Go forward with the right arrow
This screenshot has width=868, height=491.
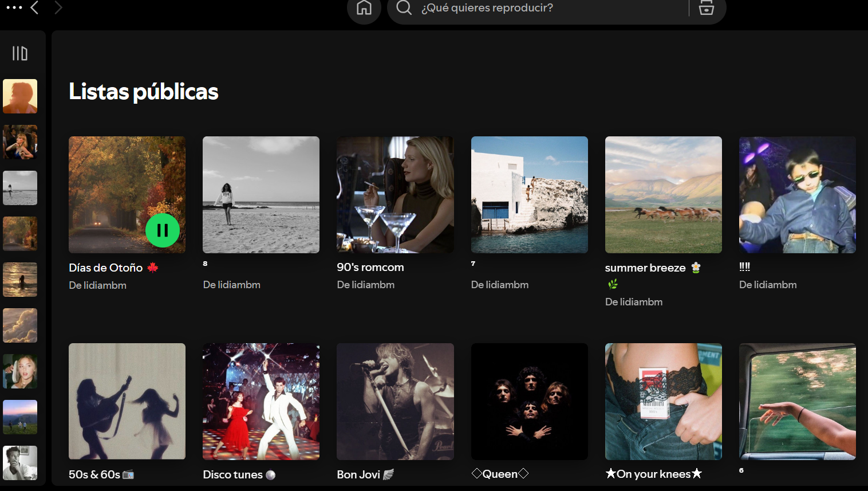[58, 7]
